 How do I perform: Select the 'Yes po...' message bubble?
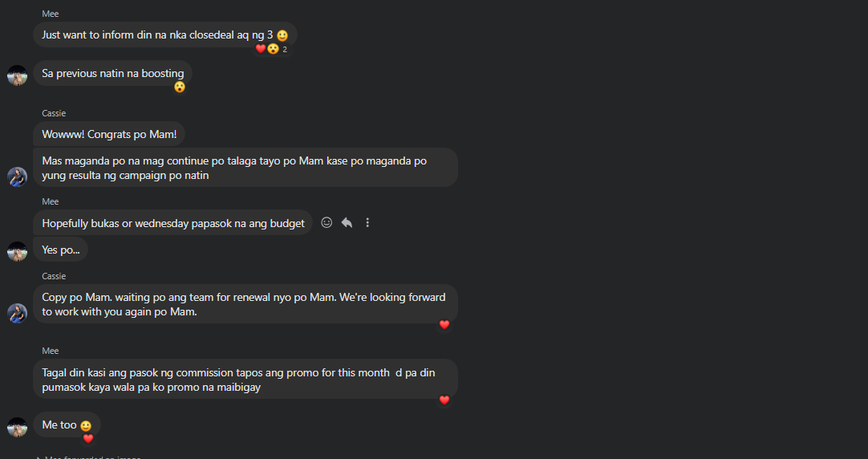click(60, 250)
